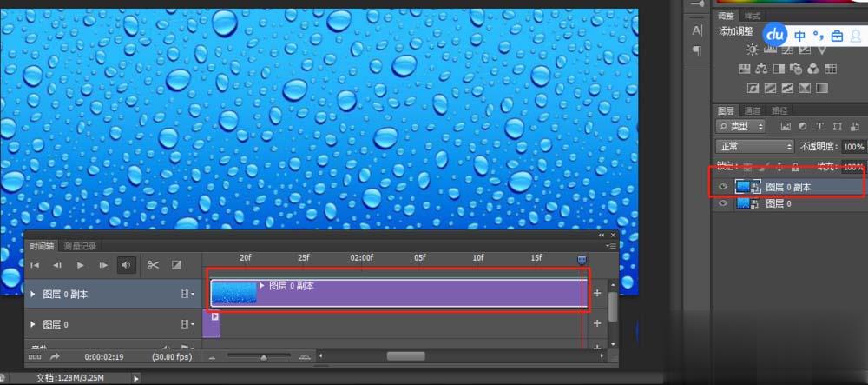Open the Paragraph panel icon
The height and width of the screenshot is (385, 868).
pos(698,51)
